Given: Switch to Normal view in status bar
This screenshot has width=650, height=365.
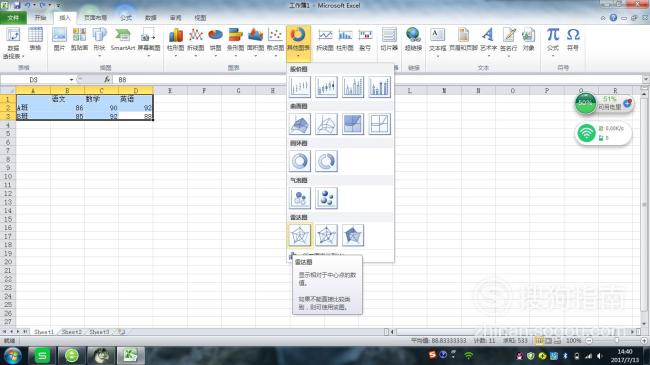Looking at the screenshot, I should (x=539, y=341).
